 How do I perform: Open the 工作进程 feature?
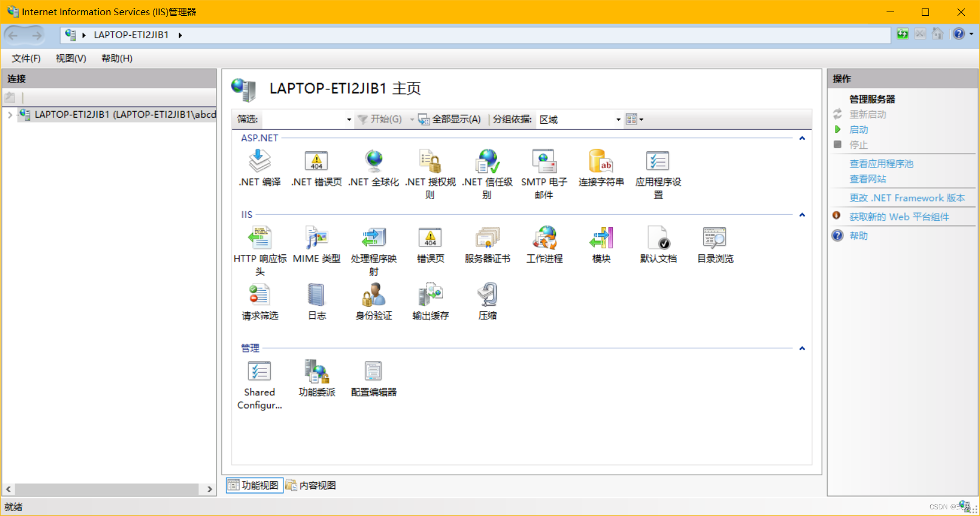pos(544,245)
